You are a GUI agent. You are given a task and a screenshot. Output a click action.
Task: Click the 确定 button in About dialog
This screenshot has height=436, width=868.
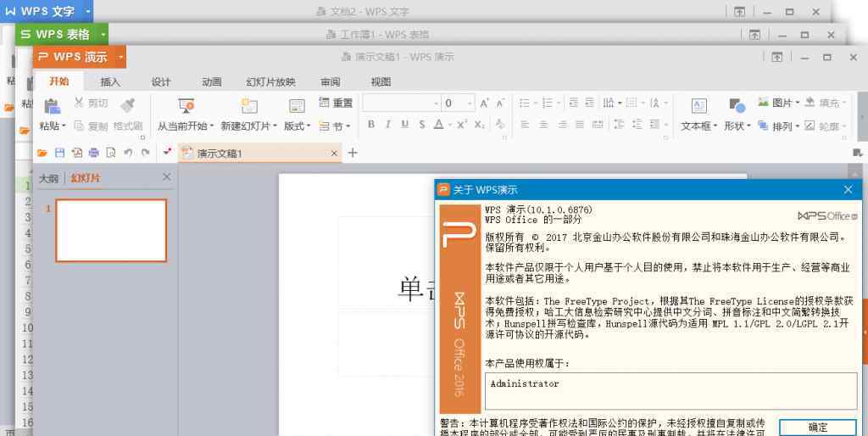coord(818,428)
